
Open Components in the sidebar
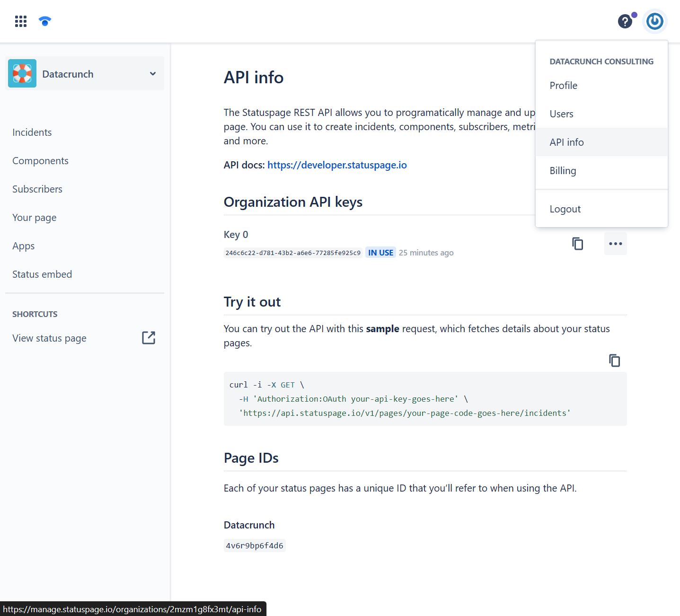40,161
